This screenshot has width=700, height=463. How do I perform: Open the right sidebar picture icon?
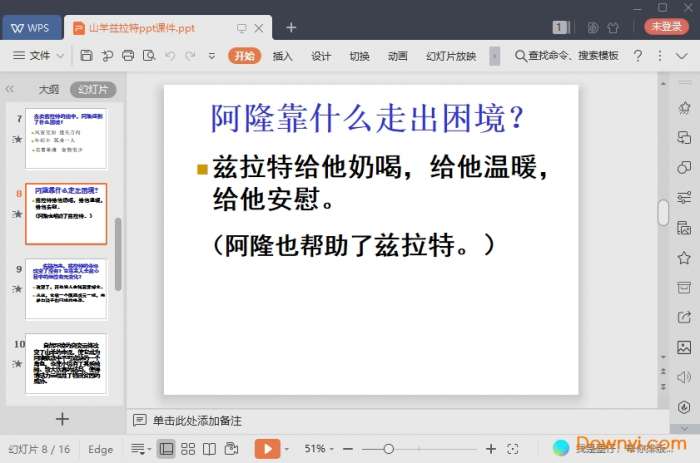pos(684,347)
